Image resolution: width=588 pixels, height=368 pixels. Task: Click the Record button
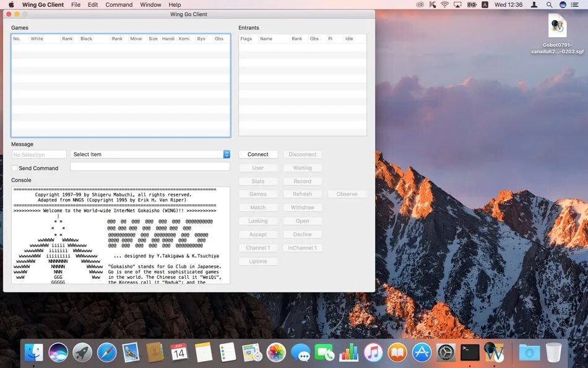point(302,182)
